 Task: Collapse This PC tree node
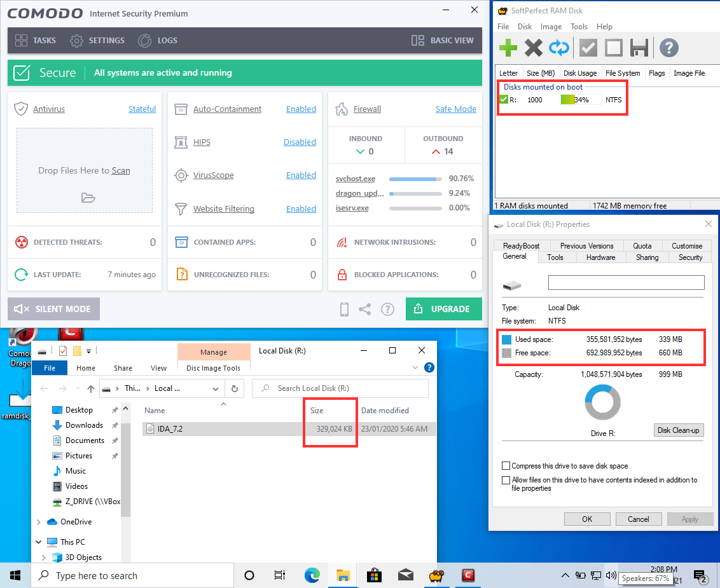click(x=39, y=542)
